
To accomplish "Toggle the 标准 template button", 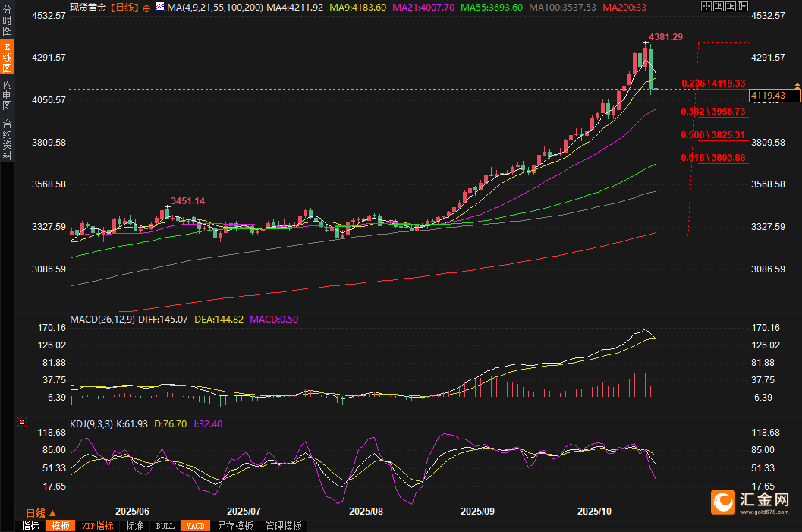I will tap(134, 526).
